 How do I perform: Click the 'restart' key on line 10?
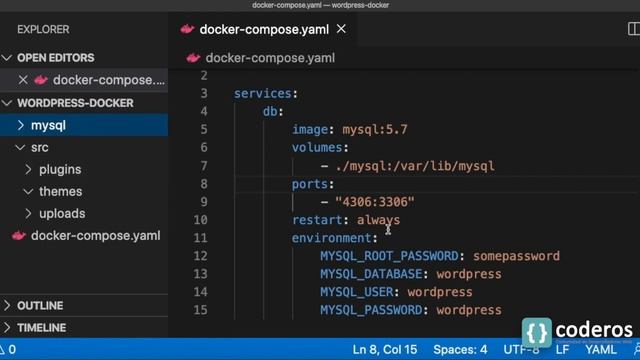(x=317, y=220)
